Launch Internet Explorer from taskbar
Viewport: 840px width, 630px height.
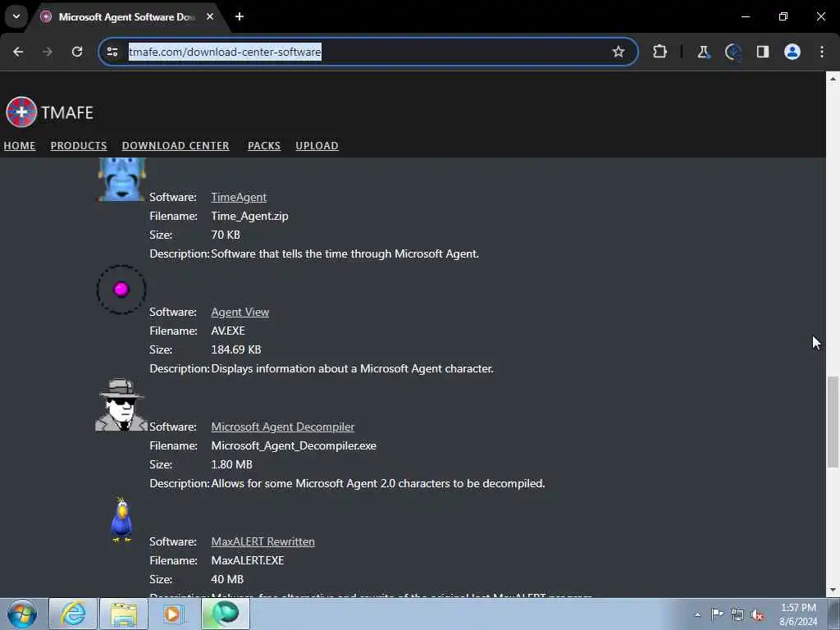click(x=73, y=614)
